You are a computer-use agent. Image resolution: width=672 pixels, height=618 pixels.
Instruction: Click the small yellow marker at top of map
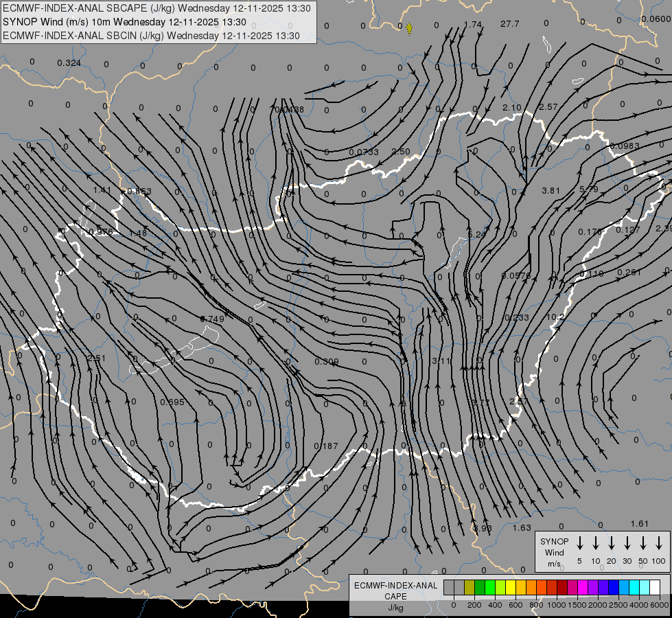pos(409,29)
